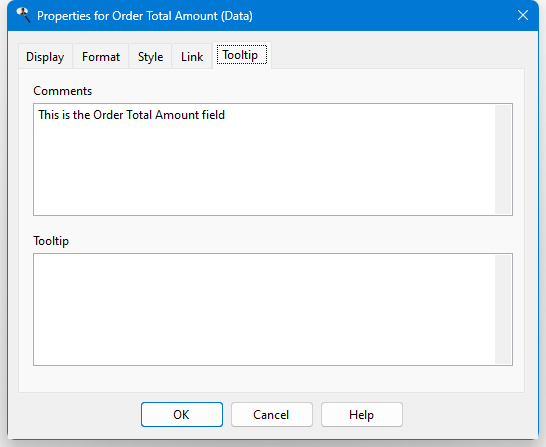Click the Tooltip tab header
Image resolution: width=546 pixels, height=447 pixels.
pyautogui.click(x=242, y=55)
